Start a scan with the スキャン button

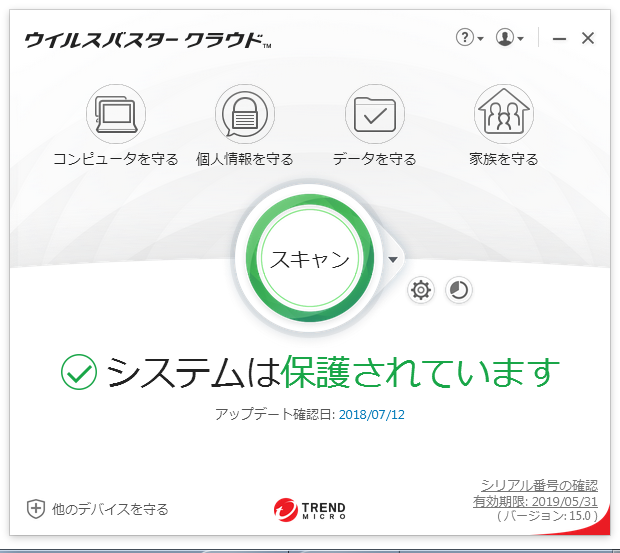[x=310, y=259]
